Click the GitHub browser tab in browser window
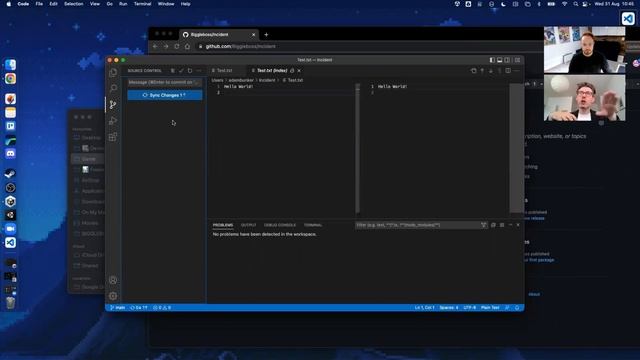The height and width of the screenshot is (360, 640). click(218, 35)
